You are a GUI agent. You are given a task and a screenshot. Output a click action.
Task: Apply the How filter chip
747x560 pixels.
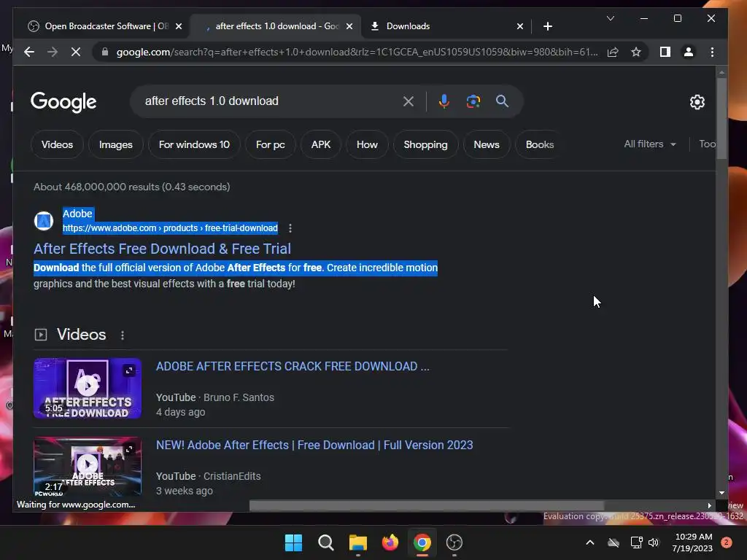click(x=367, y=144)
